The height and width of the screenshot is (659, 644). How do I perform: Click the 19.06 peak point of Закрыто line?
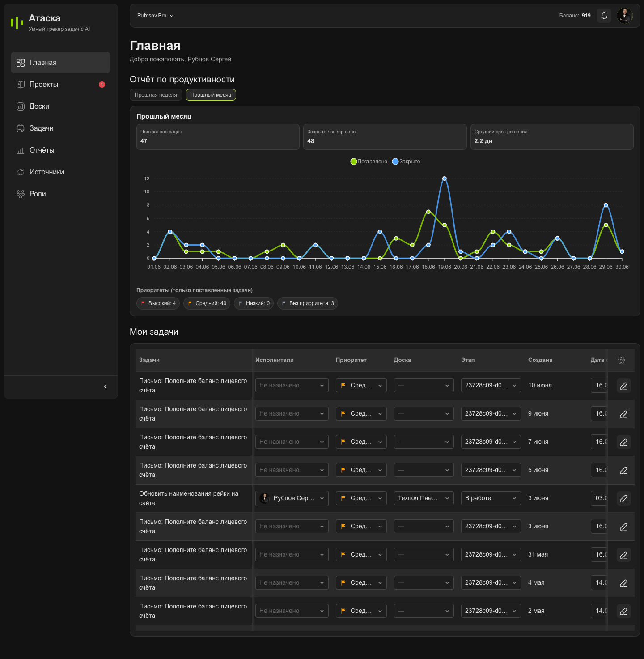click(x=445, y=179)
